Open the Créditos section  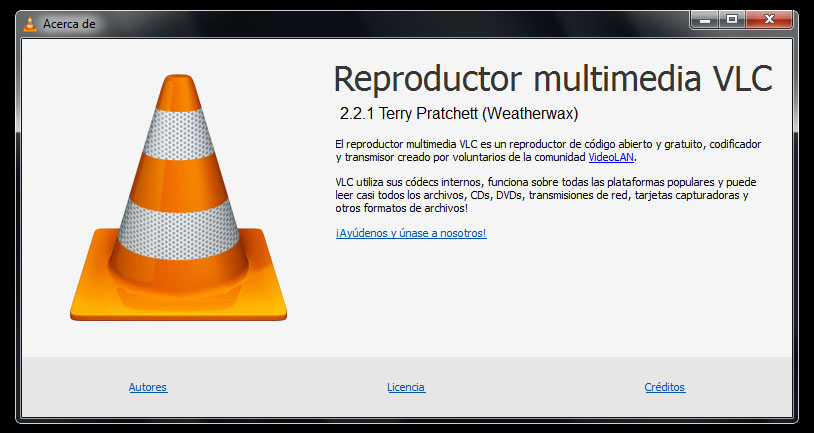click(x=664, y=387)
